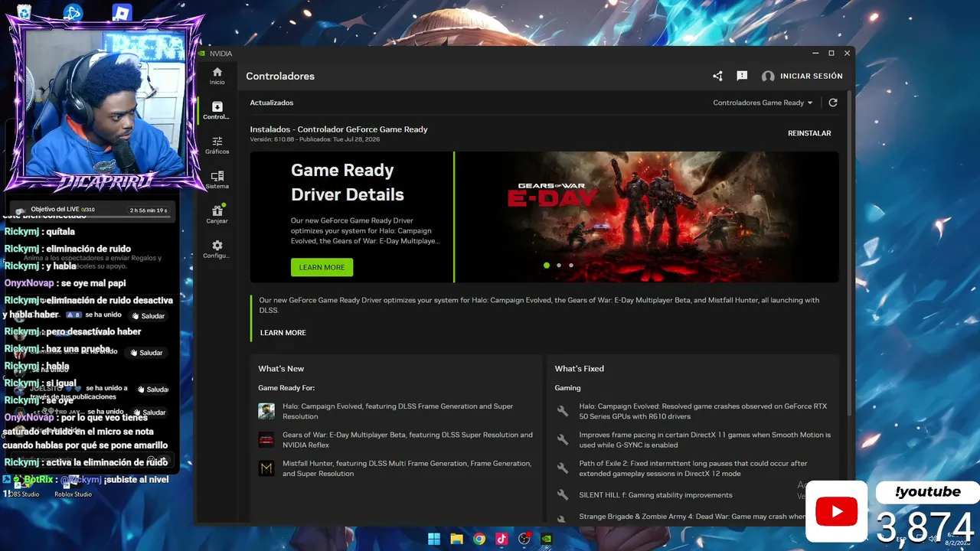The image size is (980, 551).
Task: Click the Controladores page title
Action: [x=280, y=77]
